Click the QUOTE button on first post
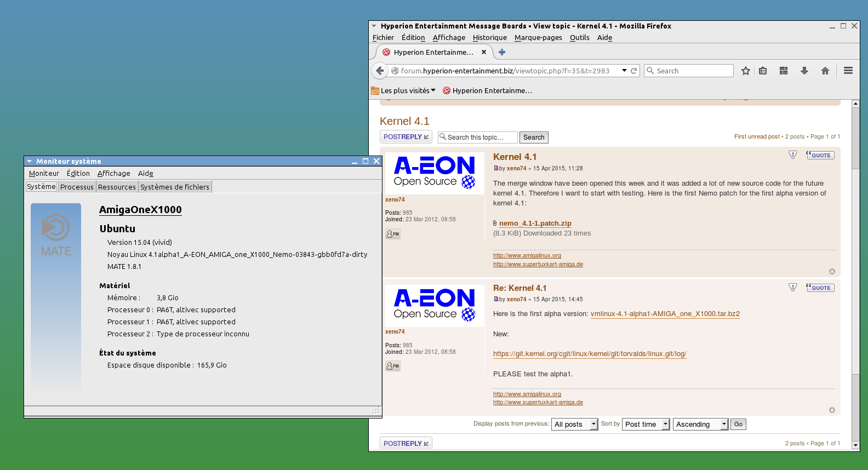The width and height of the screenshot is (868, 470). (x=820, y=155)
